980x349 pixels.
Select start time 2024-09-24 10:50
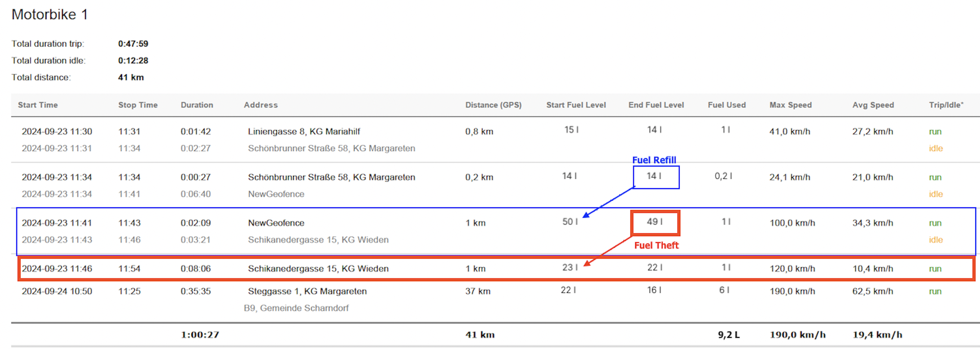click(x=57, y=291)
